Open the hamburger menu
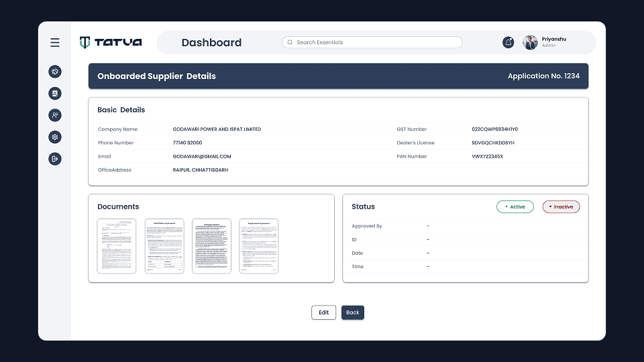 coord(55,43)
